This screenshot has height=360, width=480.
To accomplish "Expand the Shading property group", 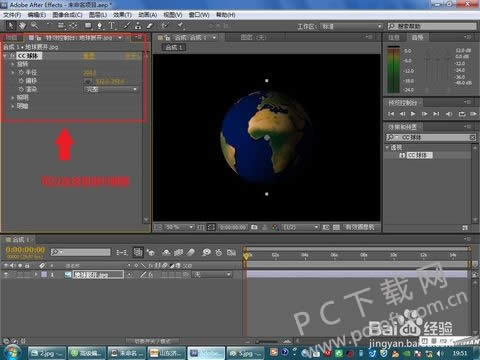I will point(13,106).
